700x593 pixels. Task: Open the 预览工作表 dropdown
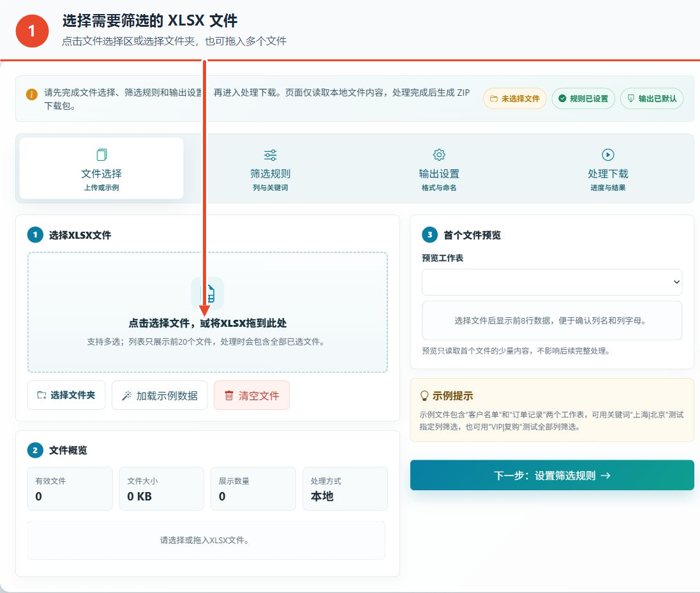click(x=552, y=281)
